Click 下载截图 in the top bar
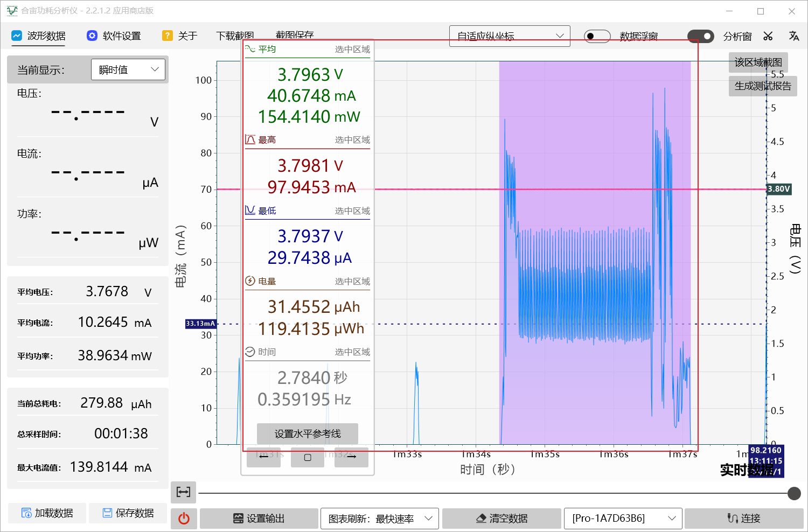 click(235, 36)
